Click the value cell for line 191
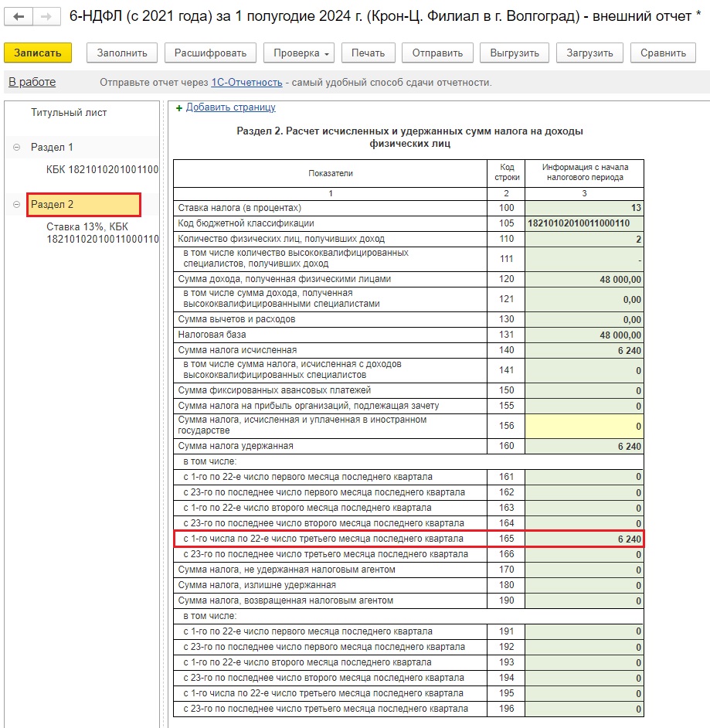710x728 pixels. click(x=584, y=631)
